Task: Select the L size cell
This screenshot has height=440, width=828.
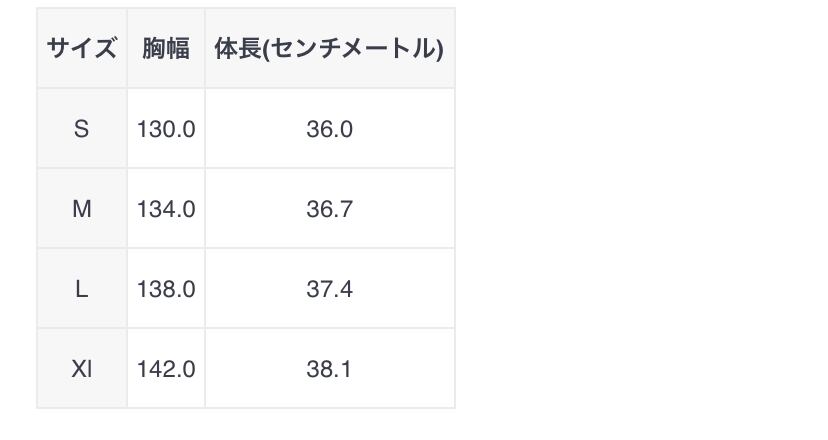Action: point(82,289)
